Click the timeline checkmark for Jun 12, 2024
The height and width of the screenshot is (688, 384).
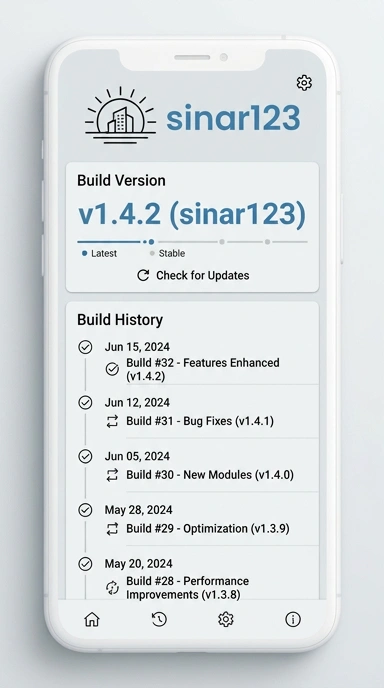pos(85,402)
